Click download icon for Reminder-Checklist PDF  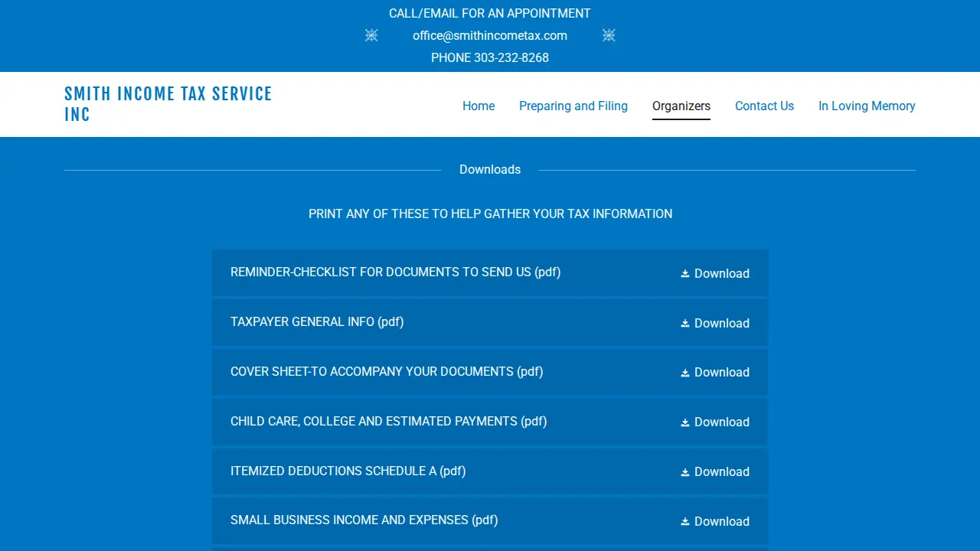[685, 273]
